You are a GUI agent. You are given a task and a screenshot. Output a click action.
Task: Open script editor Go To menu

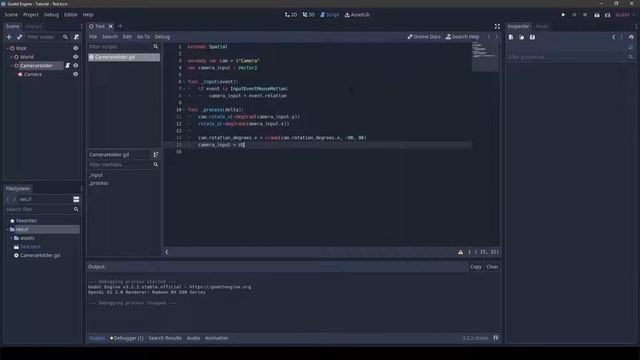click(143, 37)
